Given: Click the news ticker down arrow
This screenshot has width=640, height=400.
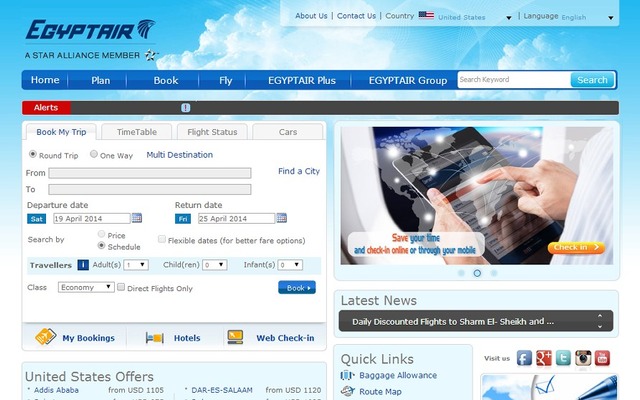Looking at the screenshot, I should [x=600, y=326].
